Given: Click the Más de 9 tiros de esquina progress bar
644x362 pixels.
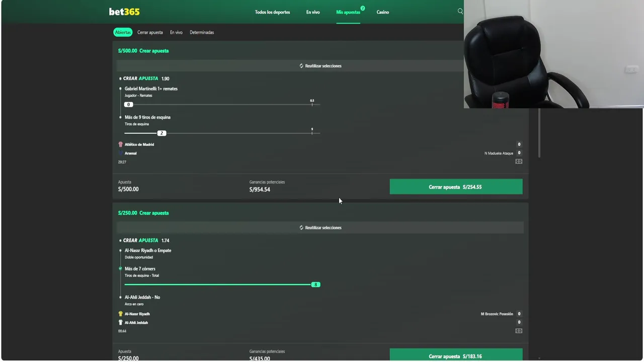Looking at the screenshot, I should pos(222,133).
